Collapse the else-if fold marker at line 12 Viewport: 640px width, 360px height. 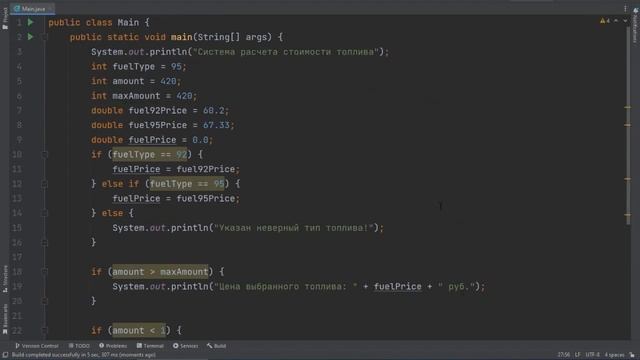coord(45,184)
